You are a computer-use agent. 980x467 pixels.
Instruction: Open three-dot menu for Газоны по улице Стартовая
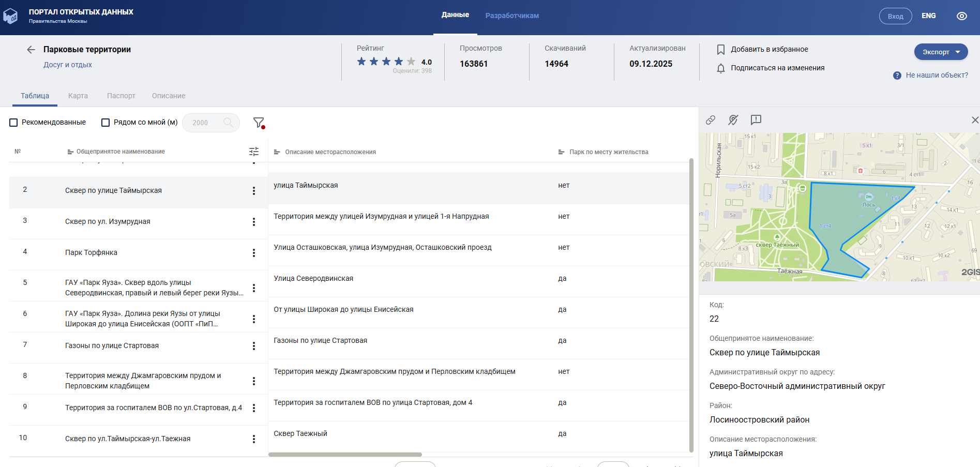254,346
